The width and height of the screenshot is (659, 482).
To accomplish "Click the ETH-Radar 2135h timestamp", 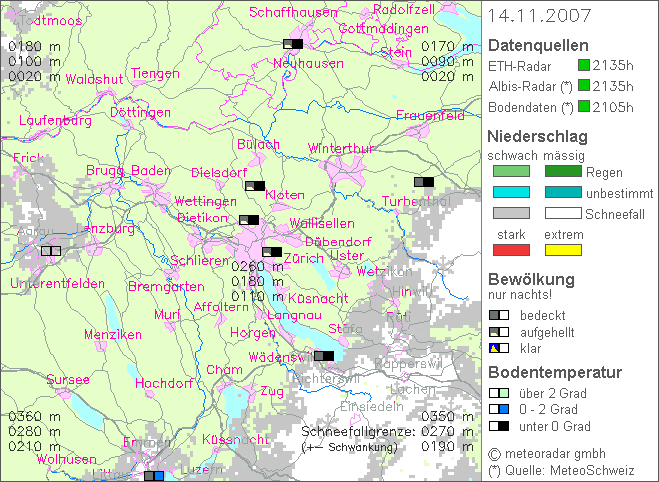I will click(613, 65).
